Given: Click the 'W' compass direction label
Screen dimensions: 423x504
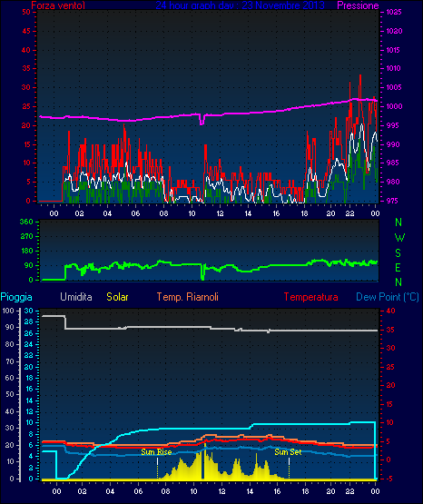Looking at the screenshot, I should click(399, 238).
